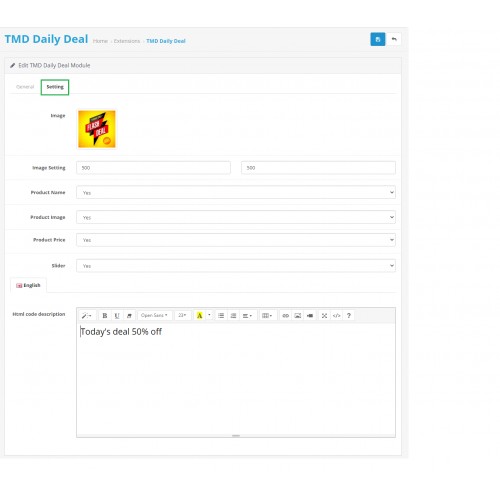
Task: Click the Flash Deal image thumbnail
Action: pos(97,129)
